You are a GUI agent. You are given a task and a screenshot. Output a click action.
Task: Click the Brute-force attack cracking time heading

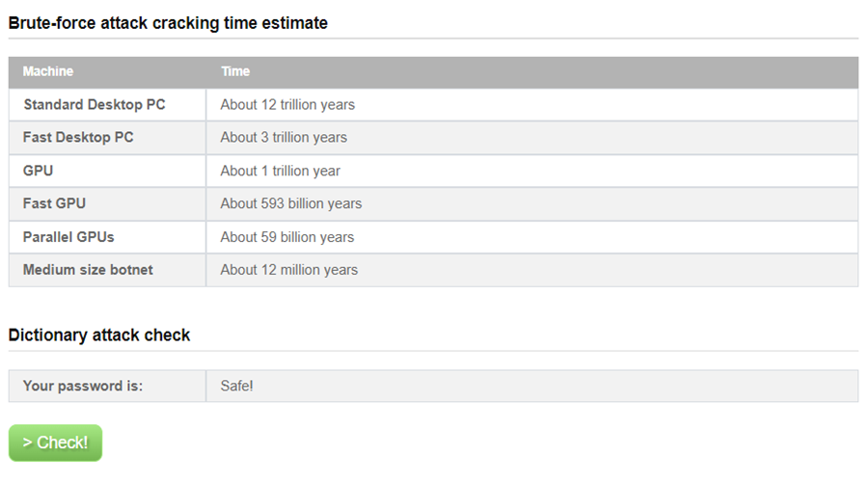coord(168,23)
